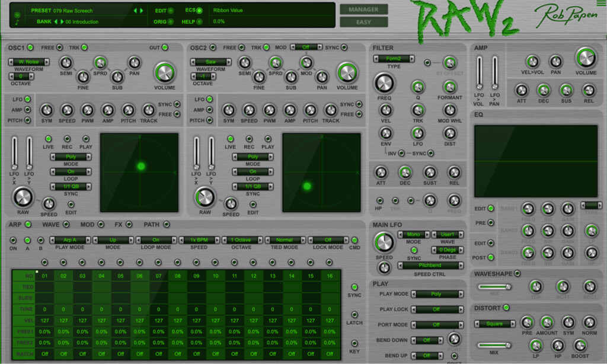This screenshot has width=607, height=364.
Task: Click the Filter Formant knob
Action: pos(449,87)
